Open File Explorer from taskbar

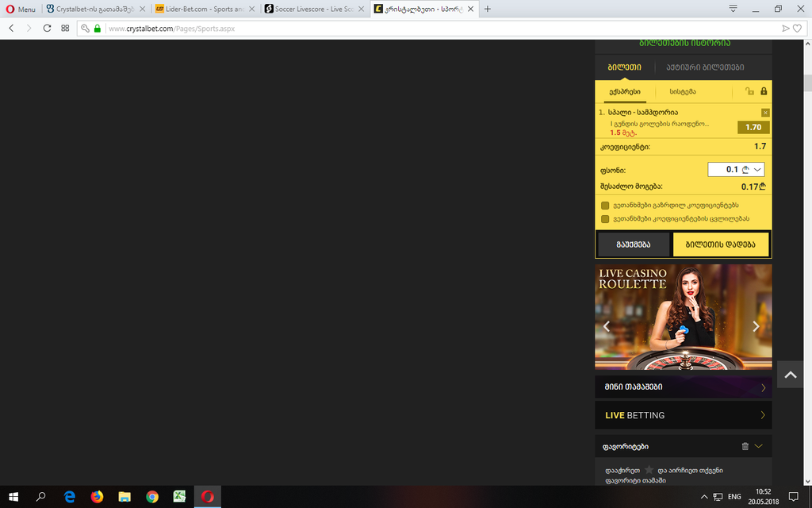(124, 497)
